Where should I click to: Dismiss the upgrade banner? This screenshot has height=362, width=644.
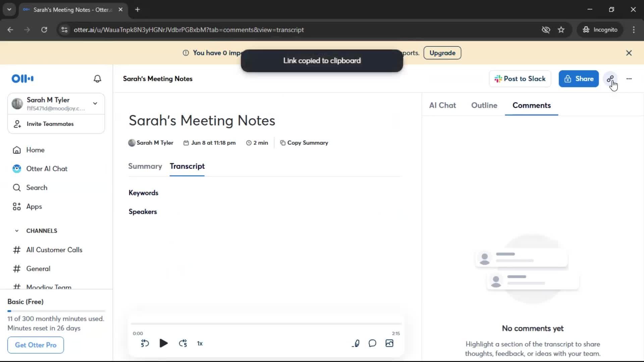[629, 53]
